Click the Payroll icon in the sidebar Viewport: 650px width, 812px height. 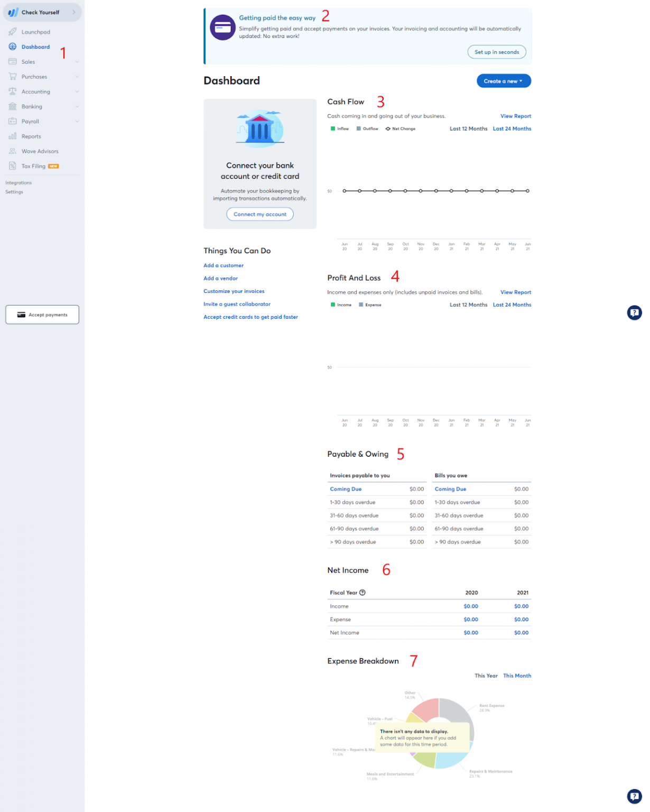pos(12,121)
